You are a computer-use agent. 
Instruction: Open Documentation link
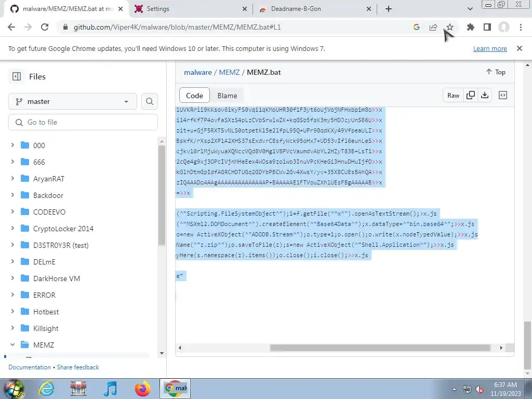[x=30, y=367]
